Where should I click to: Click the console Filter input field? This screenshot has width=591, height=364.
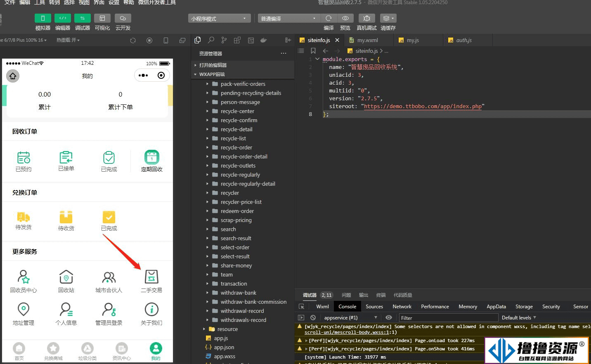(x=449, y=318)
